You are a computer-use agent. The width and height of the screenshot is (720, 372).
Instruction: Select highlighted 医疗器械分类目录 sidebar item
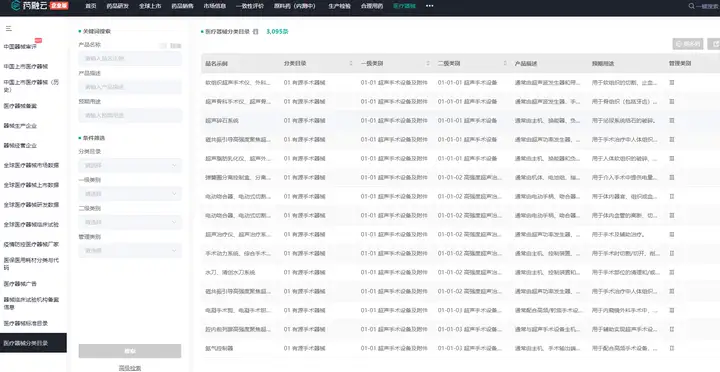(x=33, y=343)
